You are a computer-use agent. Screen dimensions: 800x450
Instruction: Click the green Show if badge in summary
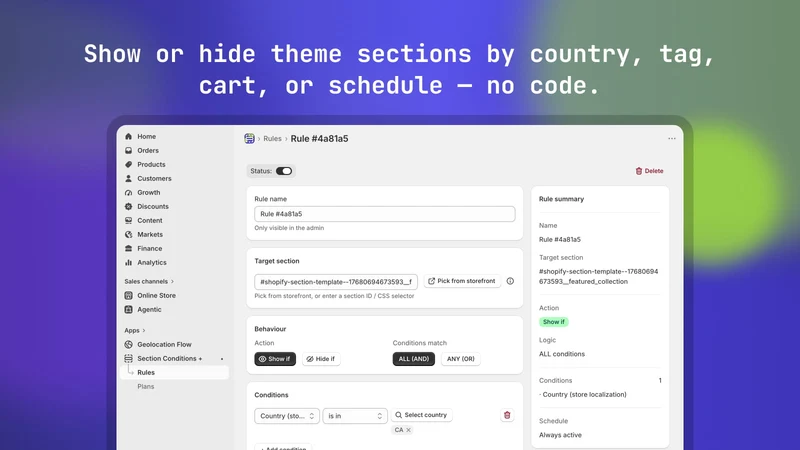[x=554, y=322]
